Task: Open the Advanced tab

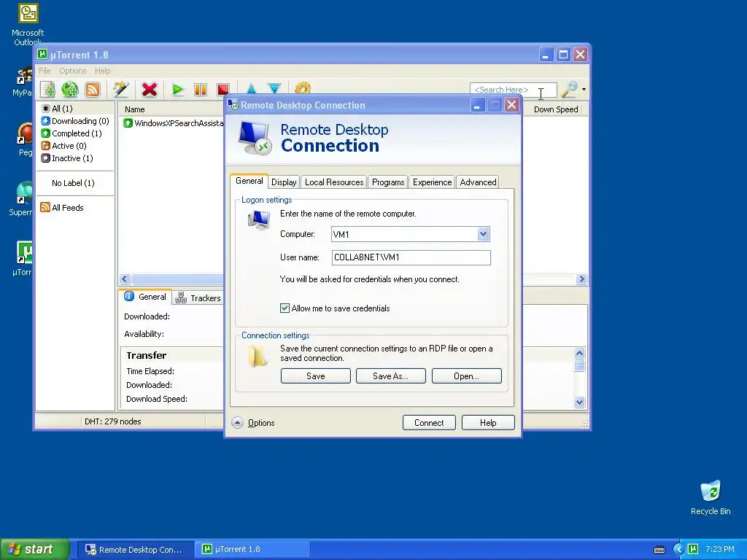Action: click(x=478, y=182)
